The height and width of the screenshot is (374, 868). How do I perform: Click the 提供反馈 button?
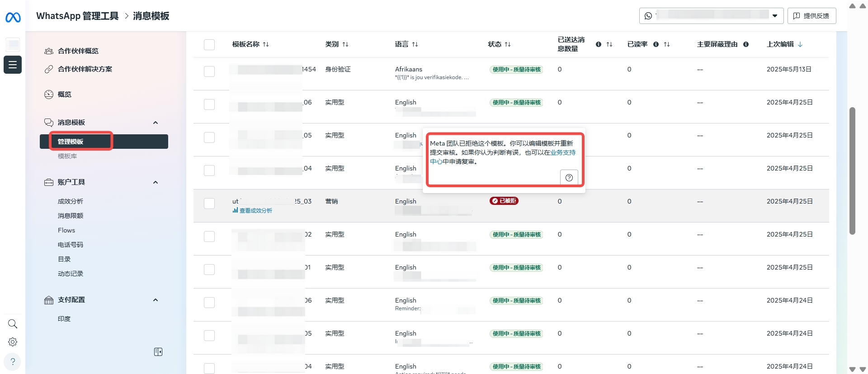coord(811,16)
